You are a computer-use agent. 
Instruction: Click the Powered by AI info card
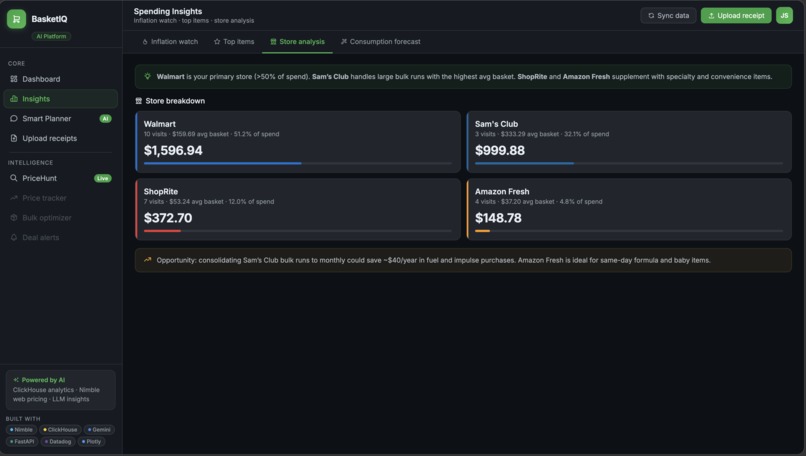pyautogui.click(x=61, y=390)
